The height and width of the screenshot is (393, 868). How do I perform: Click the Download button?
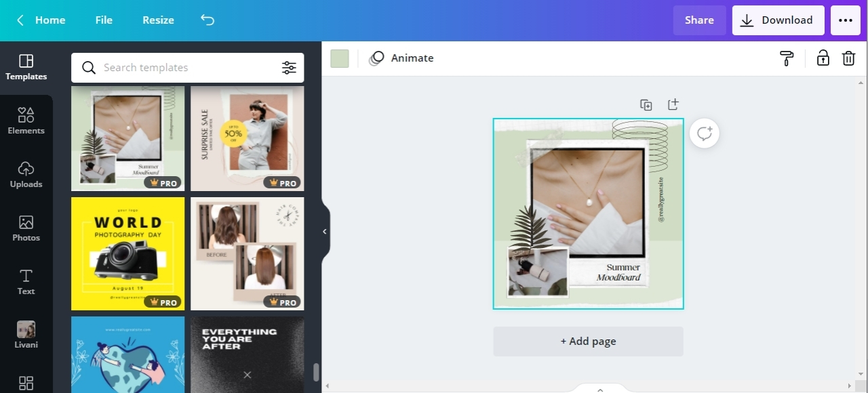coord(778,20)
